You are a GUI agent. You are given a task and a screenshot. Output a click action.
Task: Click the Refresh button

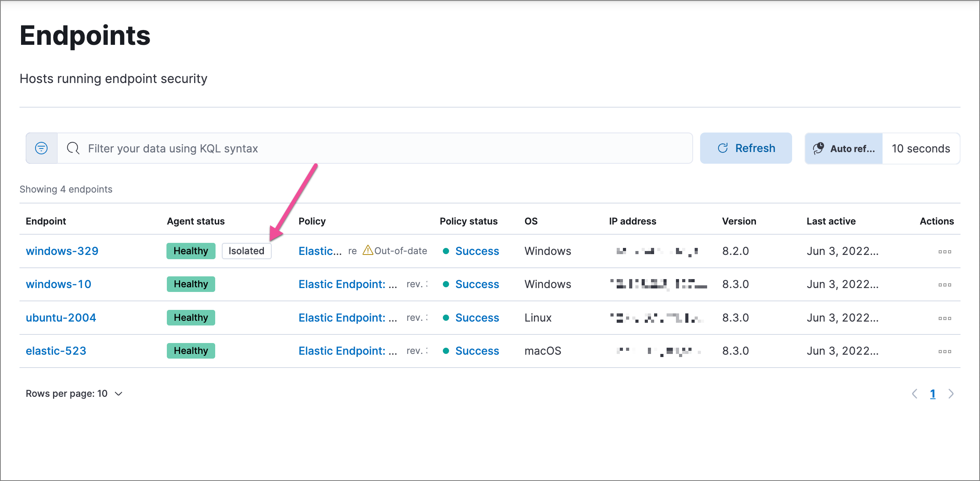click(745, 148)
